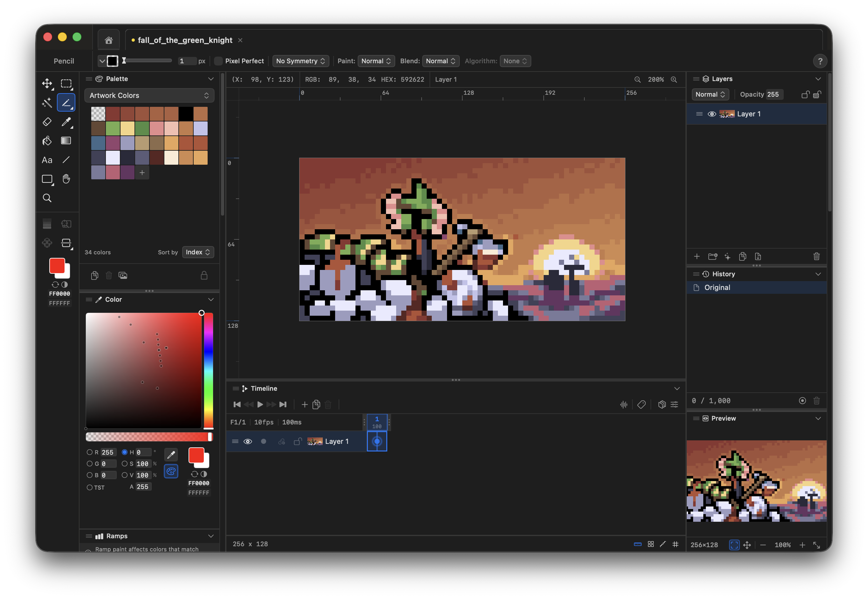Viewport: 868px width, 599px height.
Task: Open the No Symmetry dropdown
Action: point(300,61)
